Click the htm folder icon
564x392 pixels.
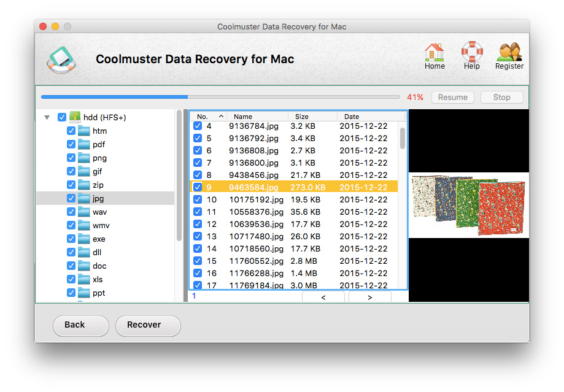(x=84, y=131)
